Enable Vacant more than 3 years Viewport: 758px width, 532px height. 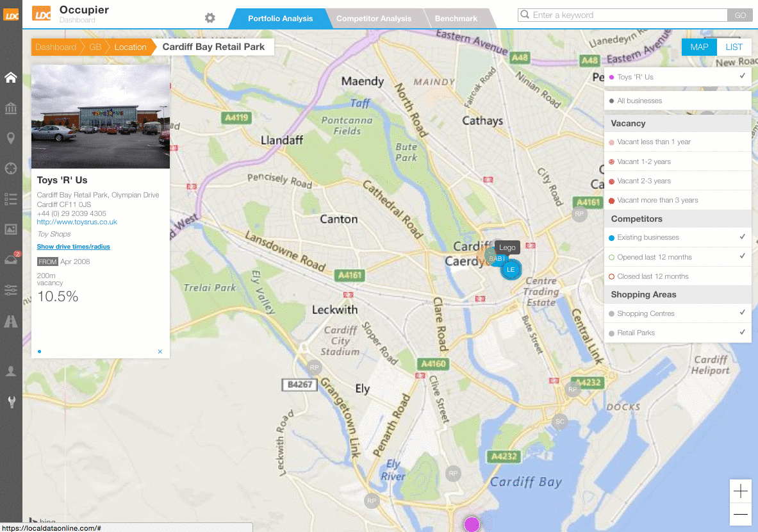(677, 200)
